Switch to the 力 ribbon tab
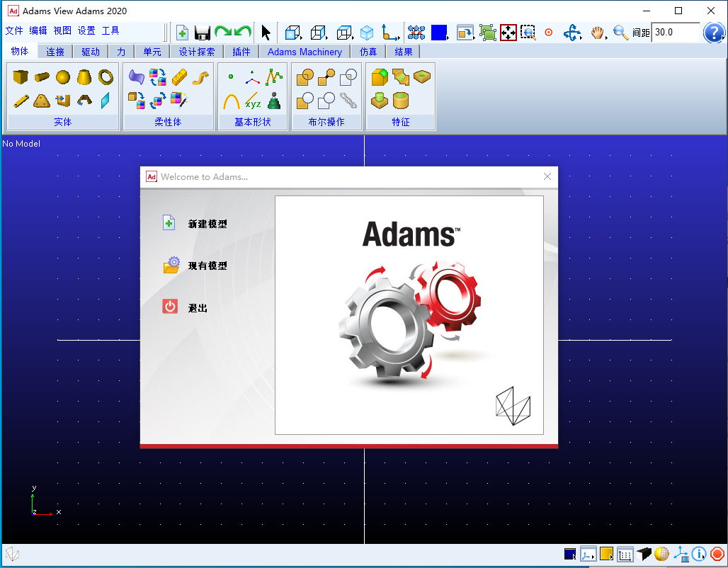This screenshot has height=568, width=728. (121, 52)
